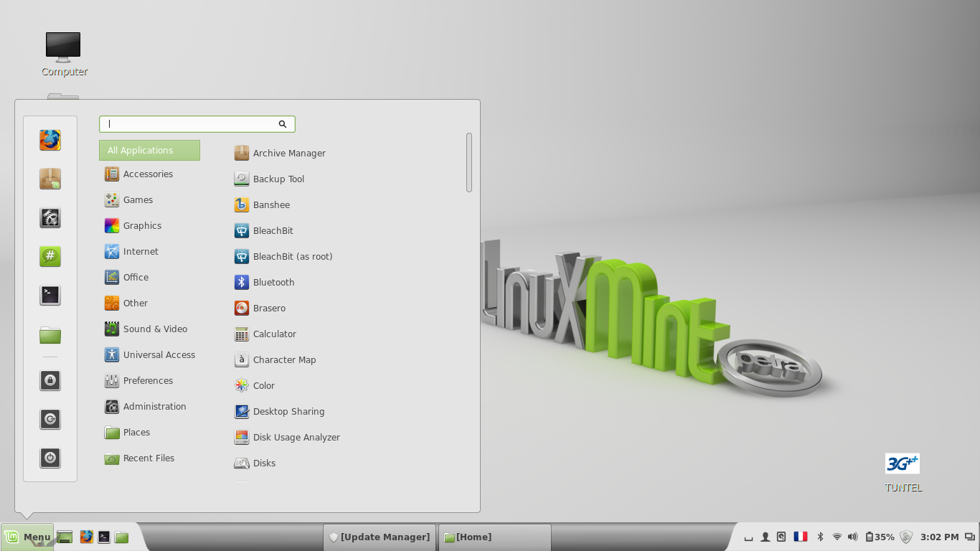Screen dimensions: 980x551
Task: Click the Logout icon in favorites column
Action: tap(50, 419)
